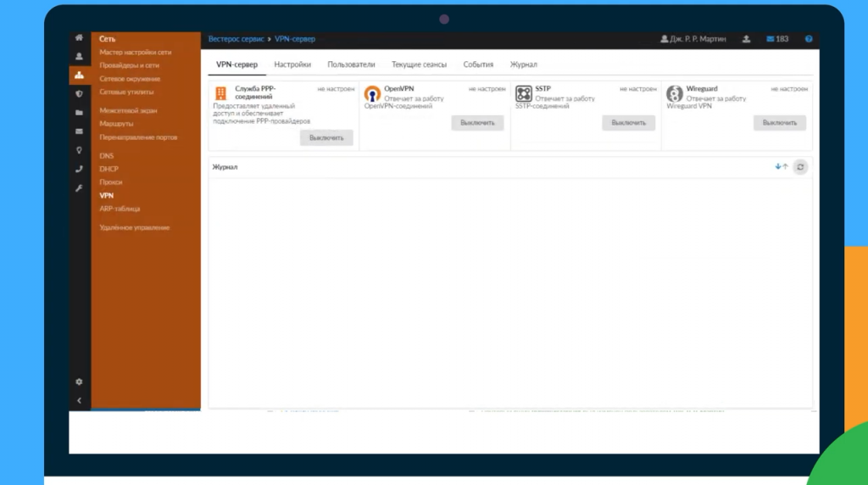Image resolution: width=868 pixels, height=485 pixels.
Task: Switch to the Журнал tab
Action: (524, 64)
